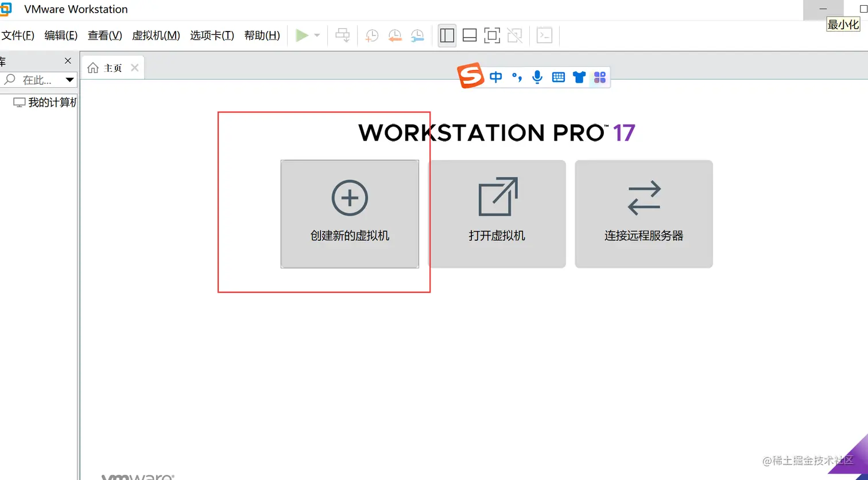Open the 虚拟机(M) menu
The image size is (868, 480).
(x=156, y=36)
